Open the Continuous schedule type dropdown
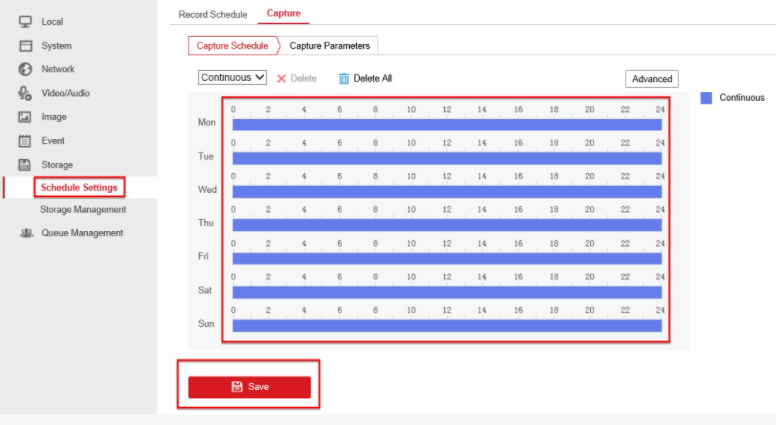The height and width of the screenshot is (425, 776). point(232,77)
